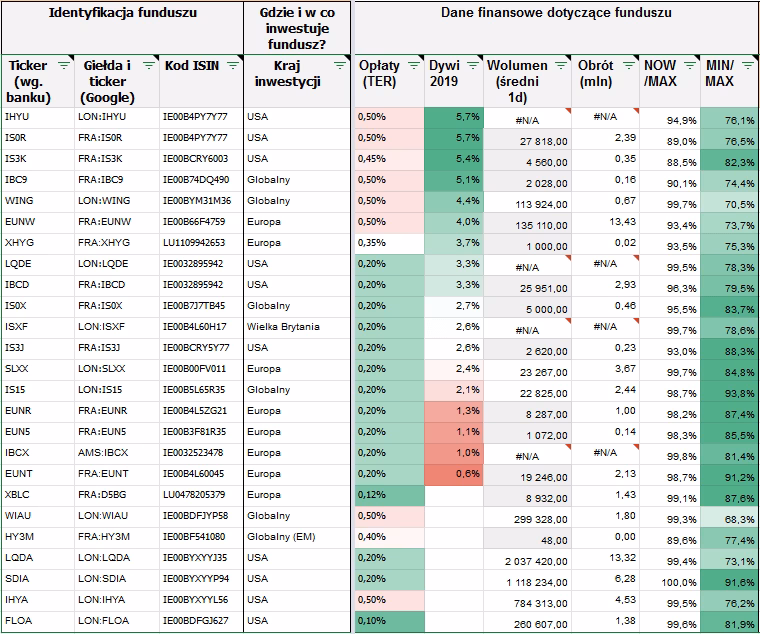Click the ISIN cell LU0478205379
The image size is (760, 634).
tap(200, 495)
